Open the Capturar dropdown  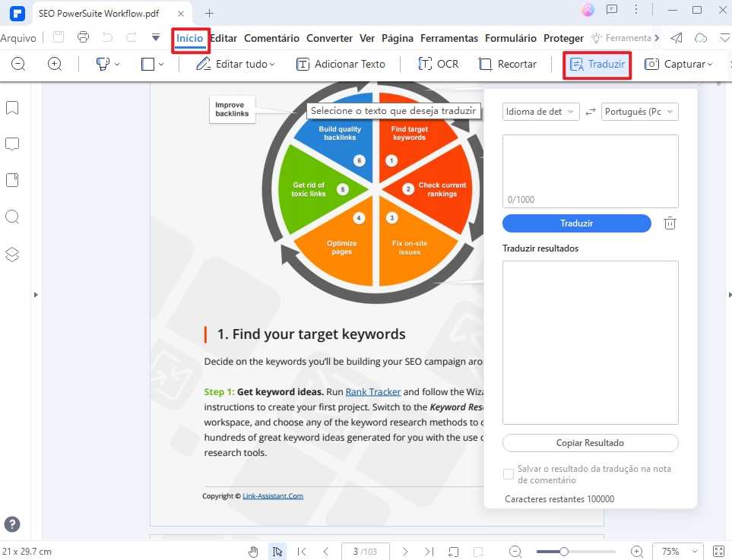tap(678, 64)
